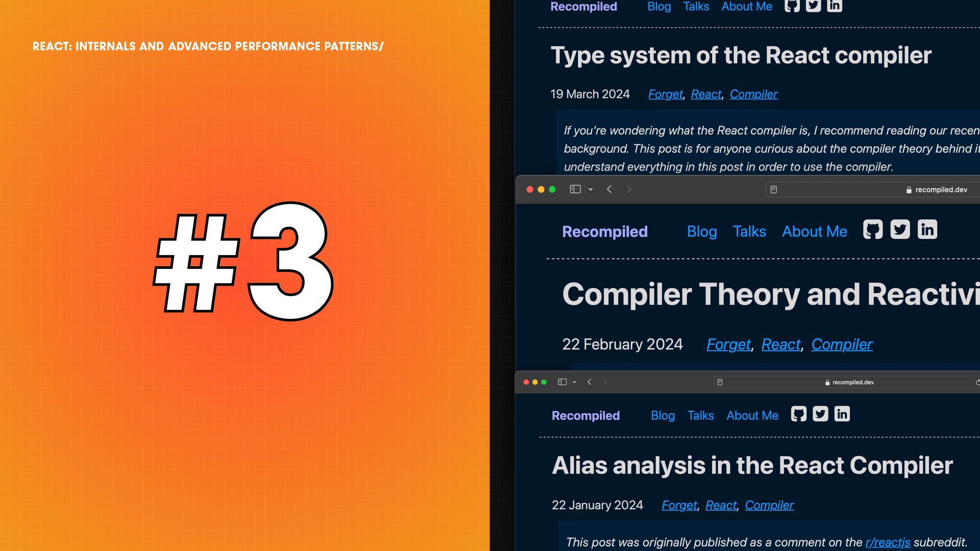Open reader view icon in middle address bar
Viewport: 980px width, 551px height.
[x=774, y=190]
